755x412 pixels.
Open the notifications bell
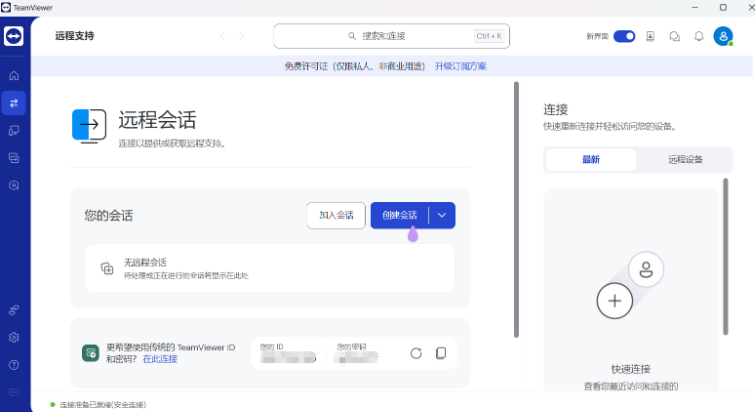[x=699, y=36]
